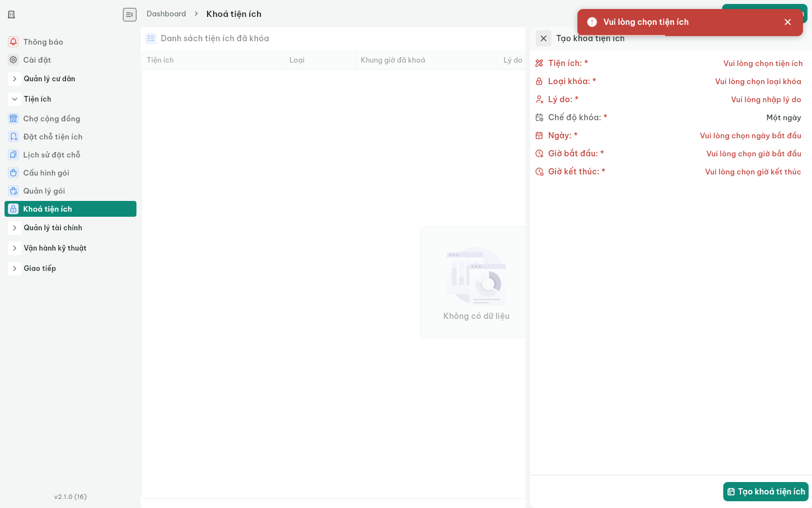Click the Lịch sử đặt chỗ icon

coord(14,155)
